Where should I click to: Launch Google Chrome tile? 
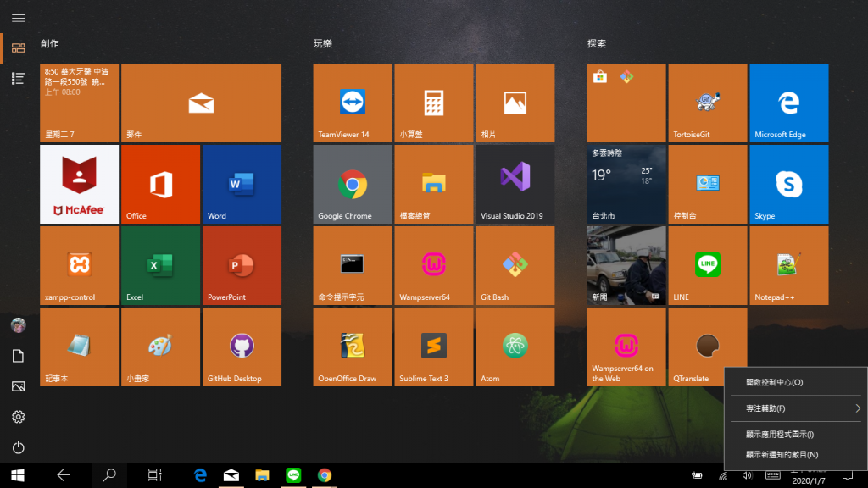click(x=353, y=184)
